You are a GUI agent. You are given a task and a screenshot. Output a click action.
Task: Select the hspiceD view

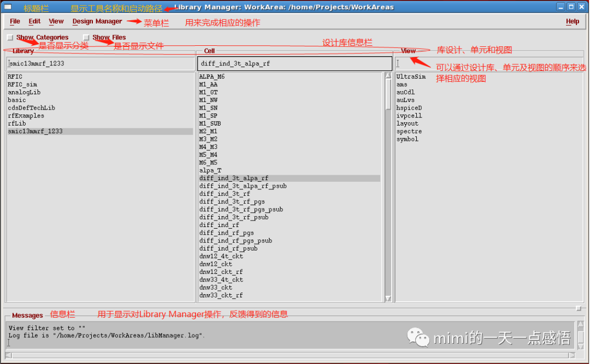pos(409,108)
